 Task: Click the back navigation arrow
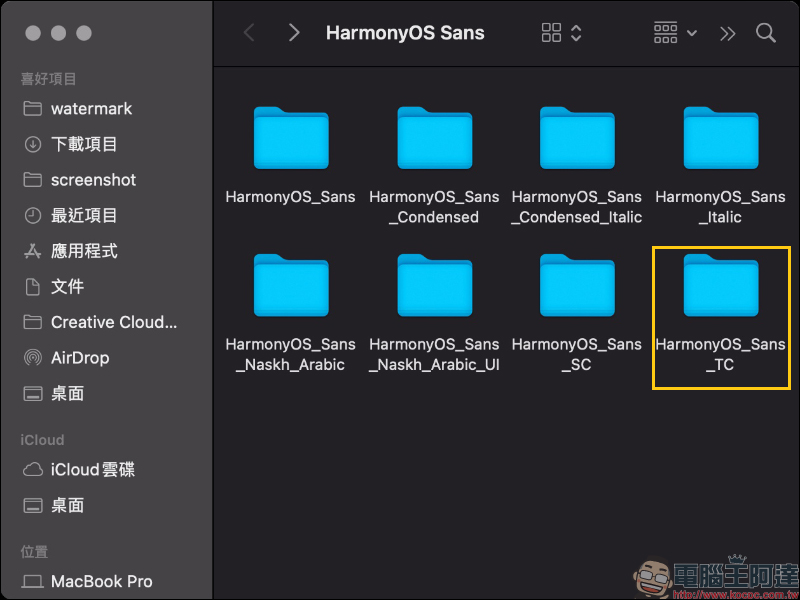249,33
